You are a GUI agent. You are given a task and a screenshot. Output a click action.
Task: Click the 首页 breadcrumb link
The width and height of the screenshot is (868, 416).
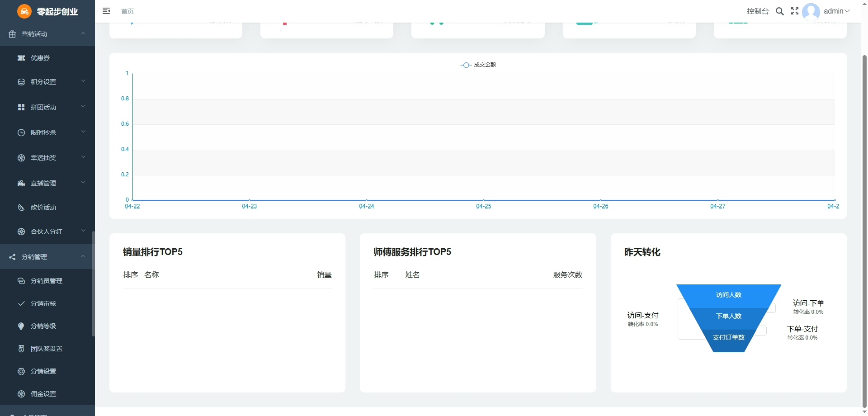pos(127,11)
